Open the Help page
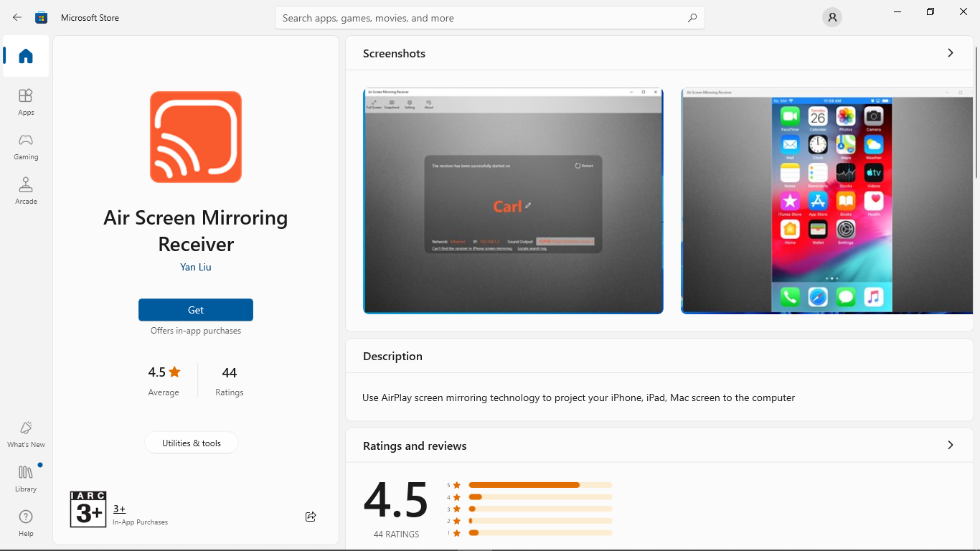980x551 pixels. tap(26, 523)
